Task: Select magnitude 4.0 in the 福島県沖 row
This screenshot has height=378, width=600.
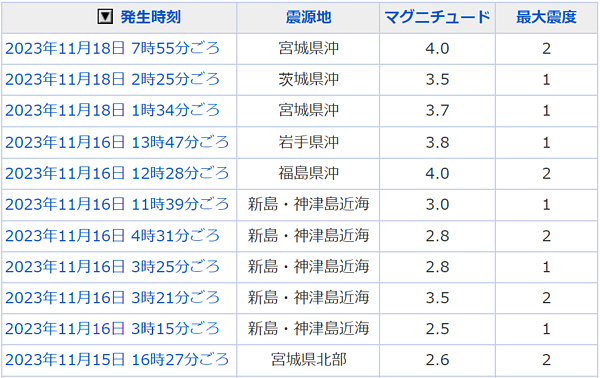Action: [x=437, y=174]
